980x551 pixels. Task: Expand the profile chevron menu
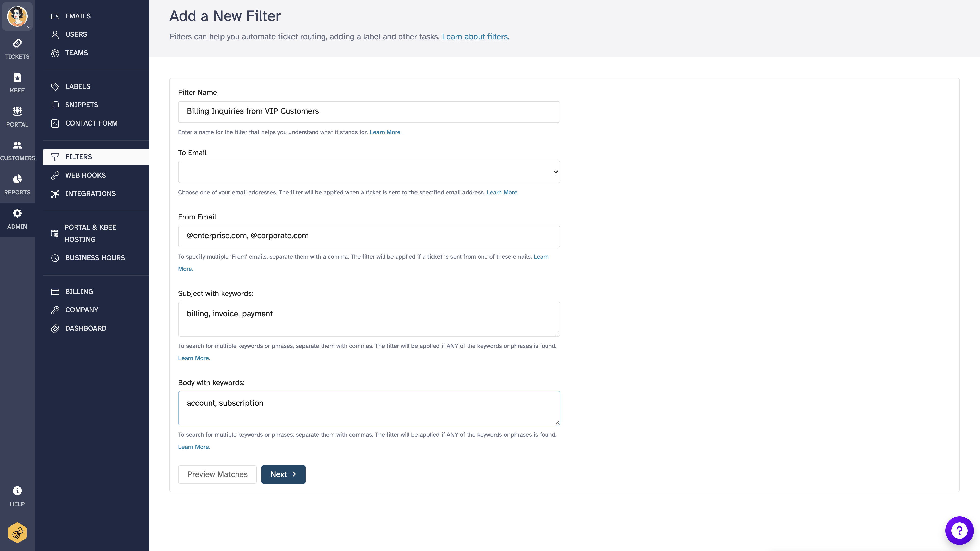pos(29,27)
